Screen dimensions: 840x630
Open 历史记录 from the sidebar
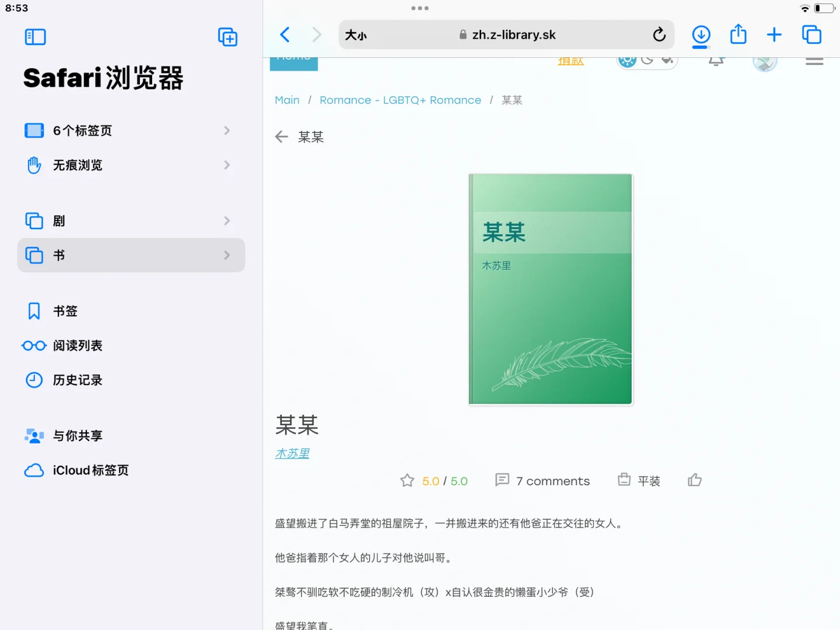[x=78, y=380]
